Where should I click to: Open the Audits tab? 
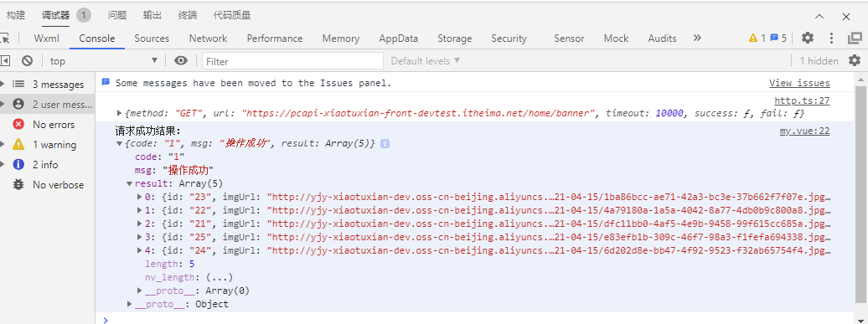(x=662, y=39)
